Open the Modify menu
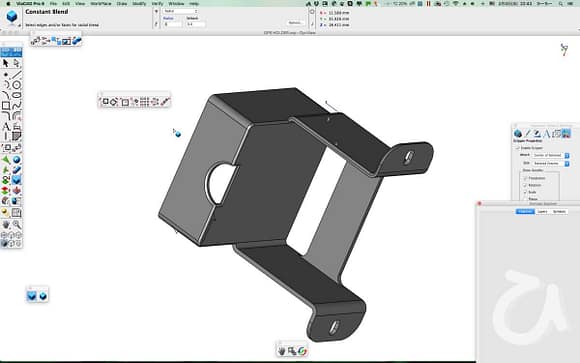The height and width of the screenshot is (363, 580). pos(139,3)
